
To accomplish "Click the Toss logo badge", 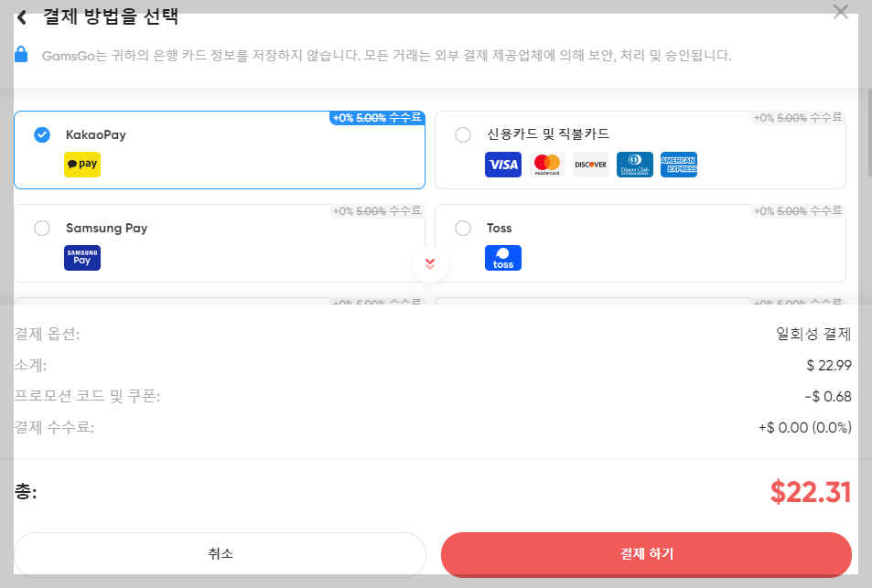I will pyautogui.click(x=502, y=257).
